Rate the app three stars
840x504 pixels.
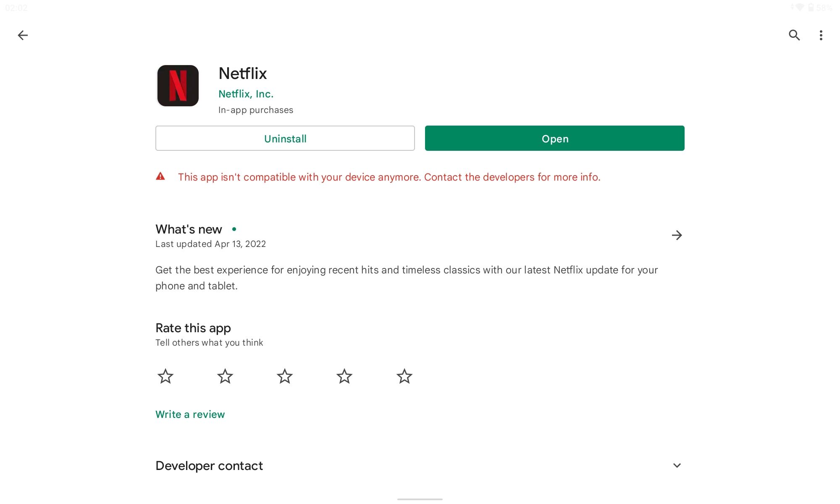click(285, 376)
